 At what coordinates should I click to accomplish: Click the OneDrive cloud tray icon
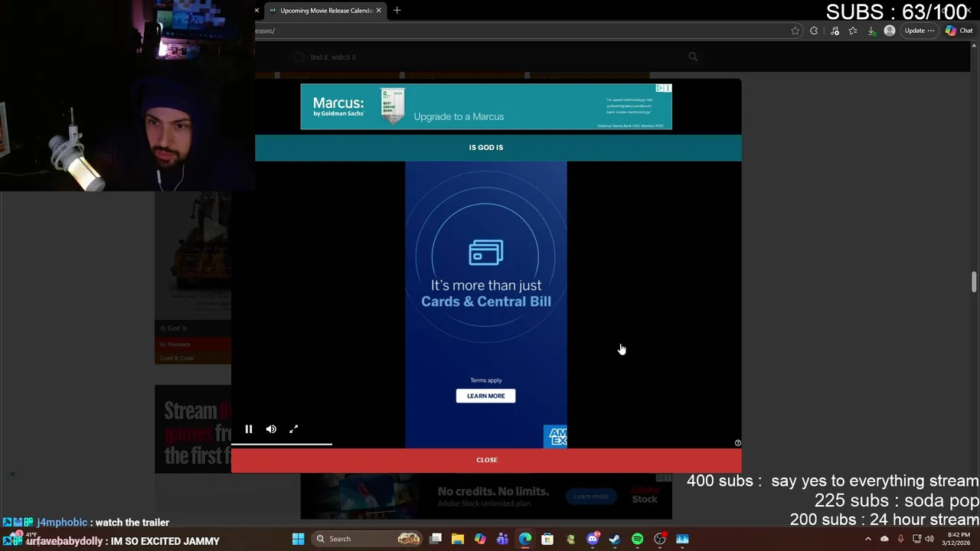coord(884,539)
